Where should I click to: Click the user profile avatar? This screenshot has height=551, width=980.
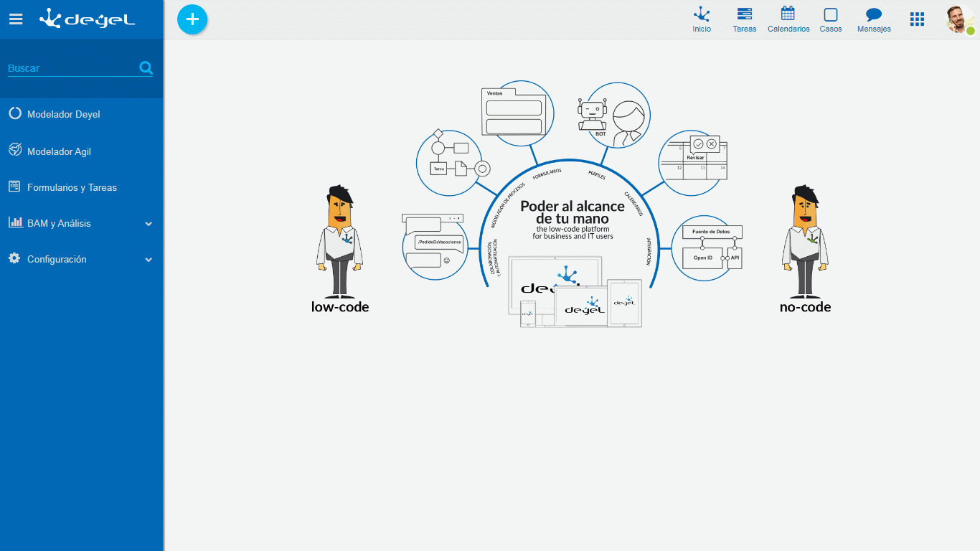point(960,19)
